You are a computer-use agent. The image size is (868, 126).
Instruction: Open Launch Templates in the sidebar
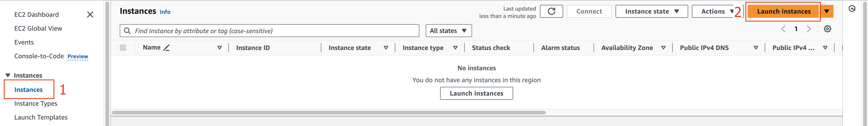click(x=41, y=117)
